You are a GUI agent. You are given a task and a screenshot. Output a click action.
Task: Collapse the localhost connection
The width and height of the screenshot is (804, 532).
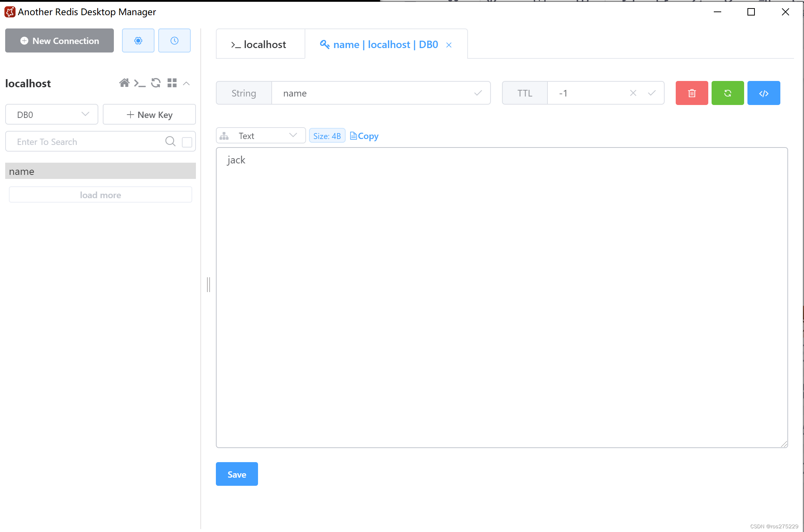click(x=187, y=84)
